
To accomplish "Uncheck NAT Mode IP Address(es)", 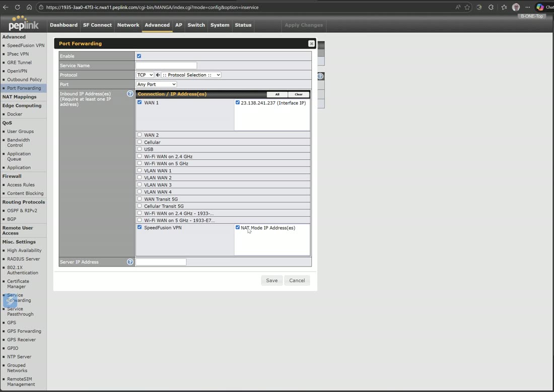I will pos(237,227).
